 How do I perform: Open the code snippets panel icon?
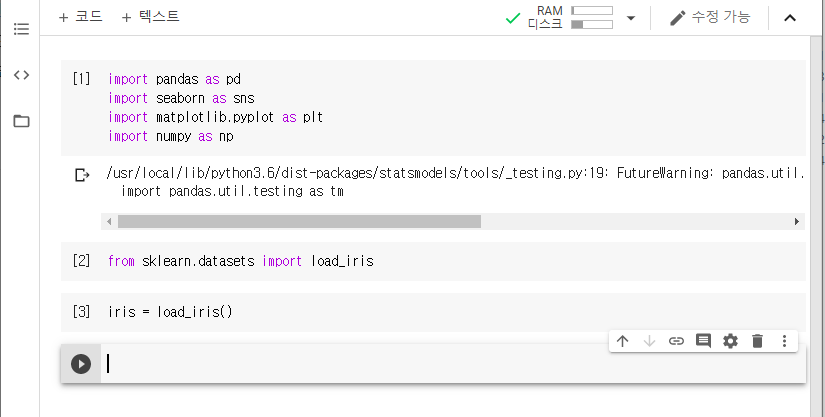[x=21, y=75]
